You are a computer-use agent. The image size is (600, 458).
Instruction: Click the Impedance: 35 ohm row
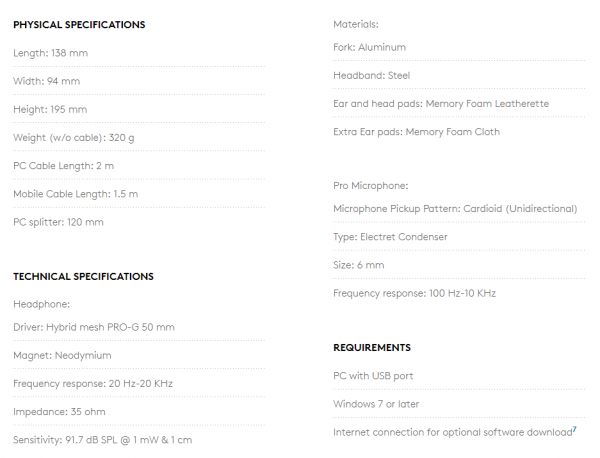(x=139, y=412)
